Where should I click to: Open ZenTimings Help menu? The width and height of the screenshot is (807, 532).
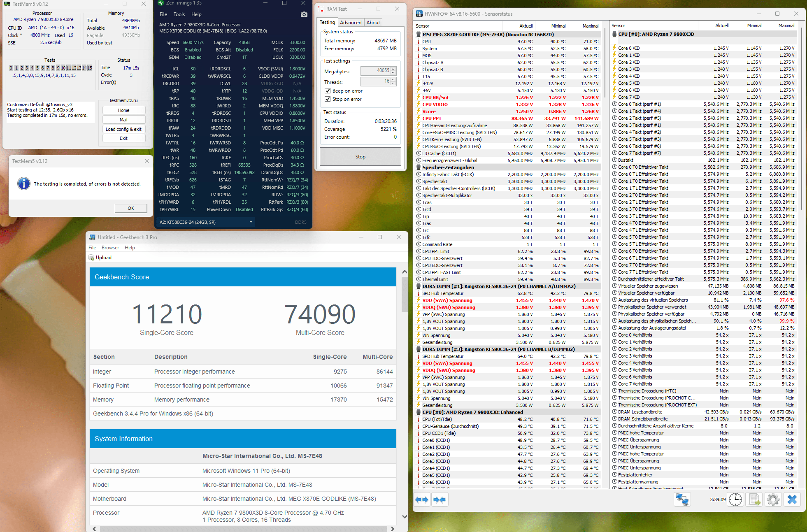(196, 14)
